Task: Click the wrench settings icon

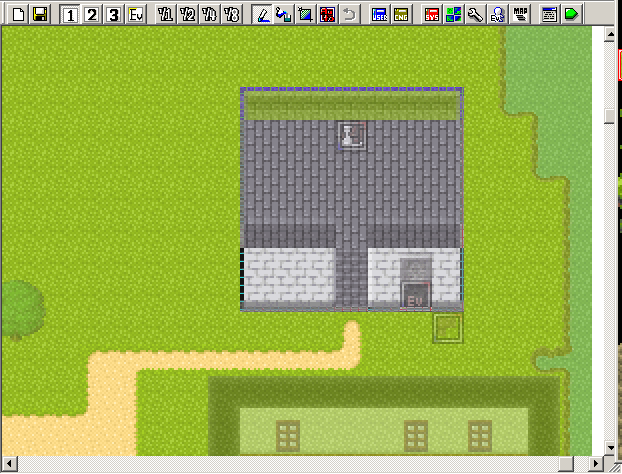Action: [476, 14]
